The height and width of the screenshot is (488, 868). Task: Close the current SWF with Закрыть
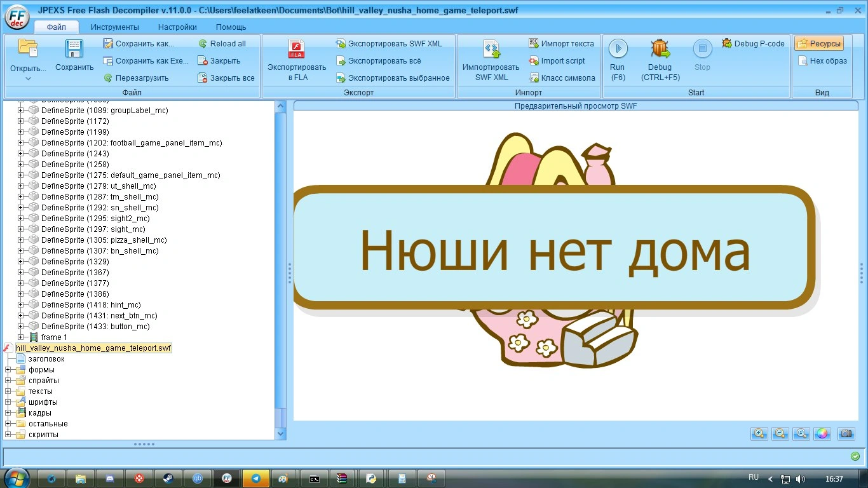point(219,61)
